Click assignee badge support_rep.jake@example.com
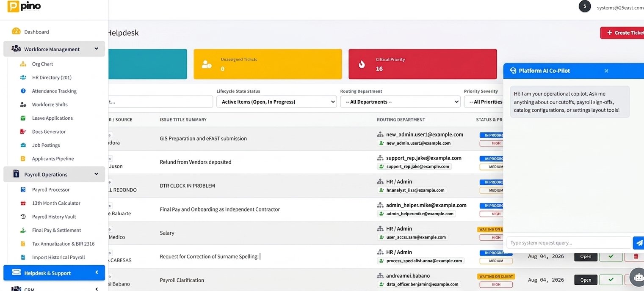Screen dimensions: 644x291 414,167
